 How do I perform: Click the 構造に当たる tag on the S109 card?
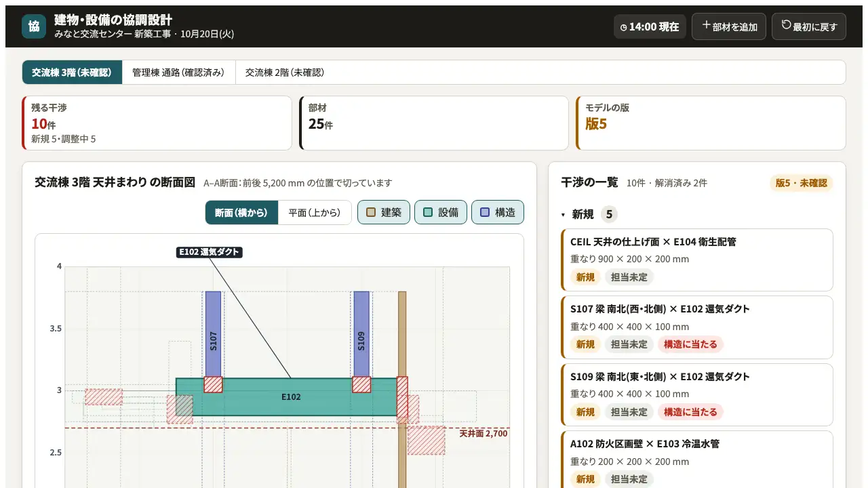click(691, 412)
